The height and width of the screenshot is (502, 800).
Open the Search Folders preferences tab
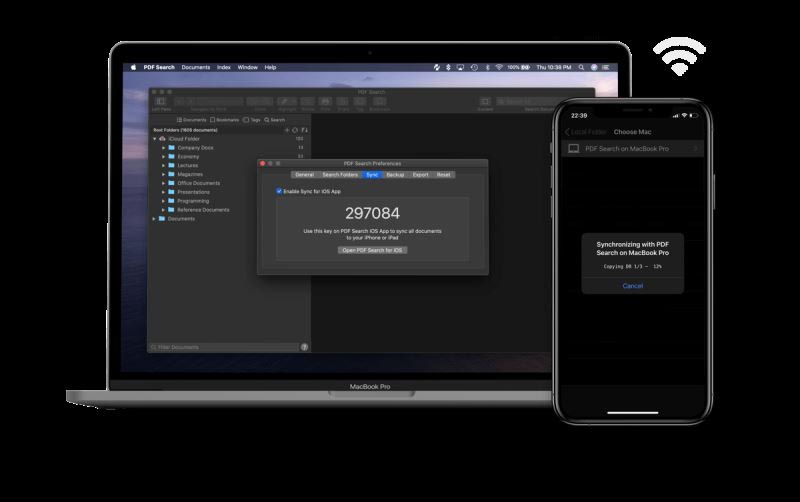[x=340, y=174]
